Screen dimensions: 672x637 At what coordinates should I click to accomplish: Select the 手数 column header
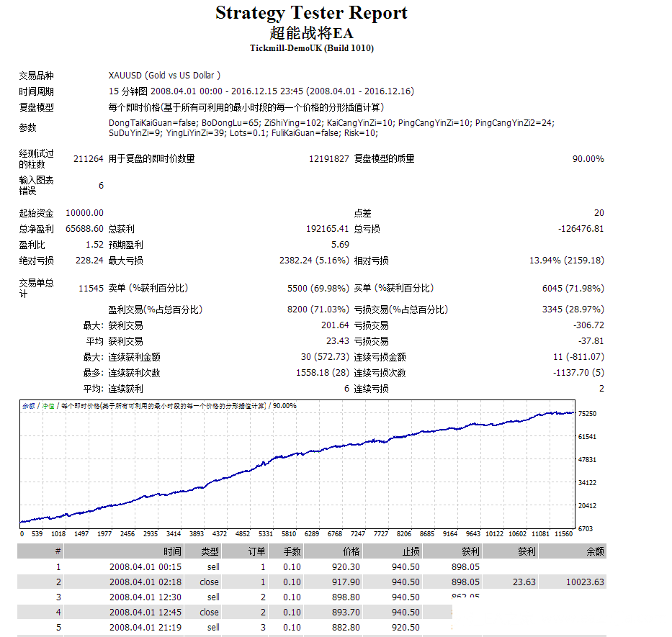point(292,551)
